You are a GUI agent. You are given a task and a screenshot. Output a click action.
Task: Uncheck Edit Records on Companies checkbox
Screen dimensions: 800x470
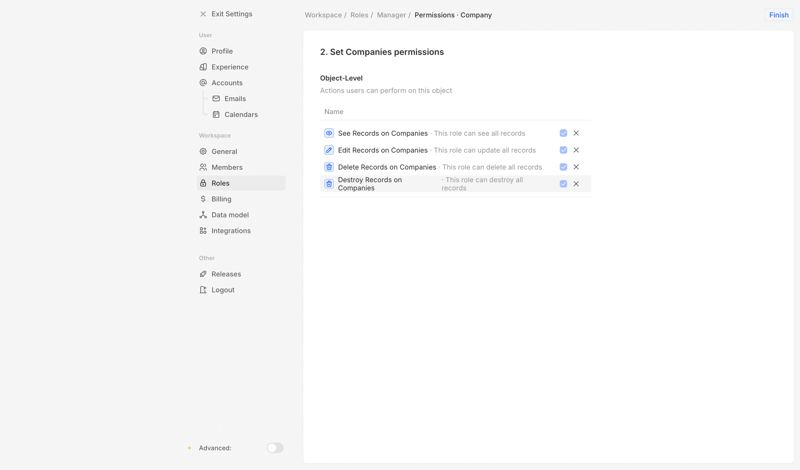[x=563, y=150]
